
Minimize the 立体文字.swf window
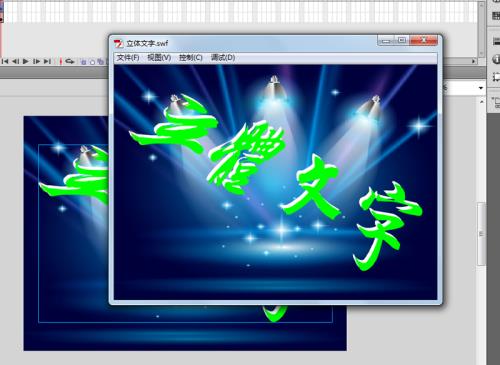[386, 41]
